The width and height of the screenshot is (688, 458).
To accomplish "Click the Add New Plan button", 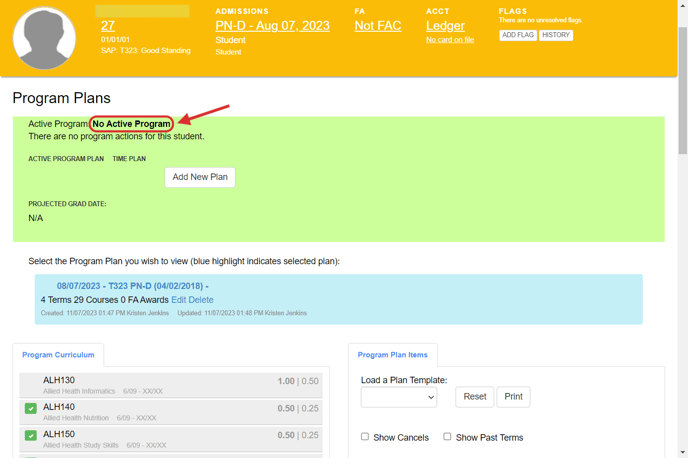I will tap(200, 177).
